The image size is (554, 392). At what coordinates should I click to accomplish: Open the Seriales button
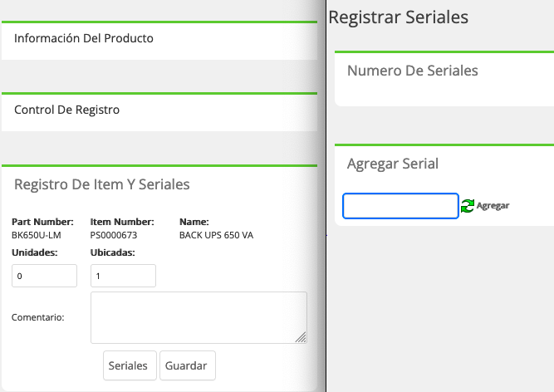[130, 365]
